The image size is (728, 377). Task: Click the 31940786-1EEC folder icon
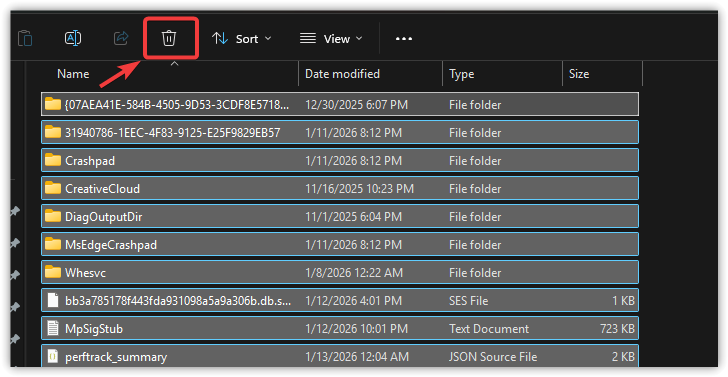[x=53, y=132]
